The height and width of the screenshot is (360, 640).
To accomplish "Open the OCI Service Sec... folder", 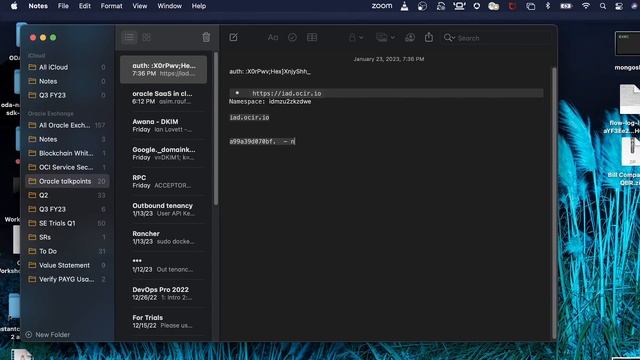I will (x=67, y=167).
